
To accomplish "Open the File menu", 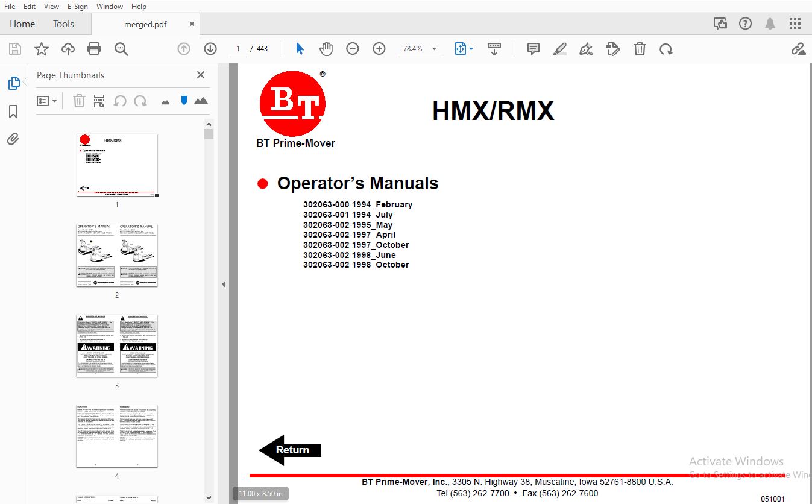I will [10, 6].
